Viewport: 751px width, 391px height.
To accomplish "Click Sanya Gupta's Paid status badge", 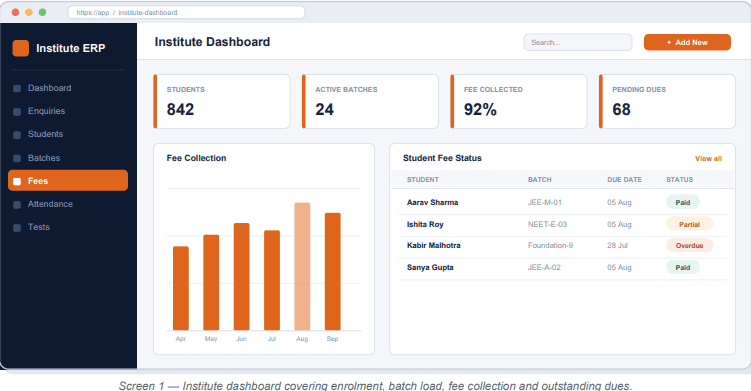I will coord(683,267).
